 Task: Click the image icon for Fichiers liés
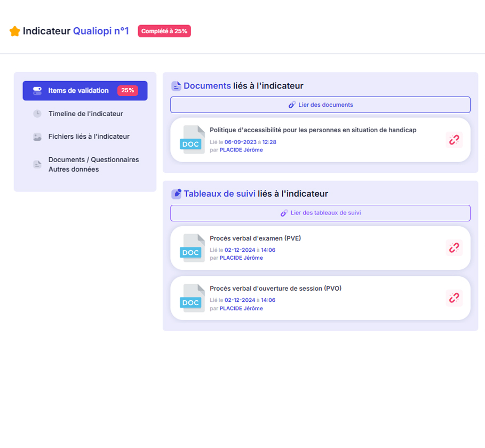pos(37,137)
